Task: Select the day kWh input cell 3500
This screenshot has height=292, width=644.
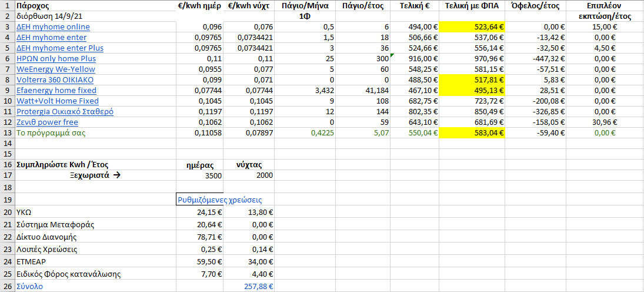Action: pyautogui.click(x=199, y=175)
